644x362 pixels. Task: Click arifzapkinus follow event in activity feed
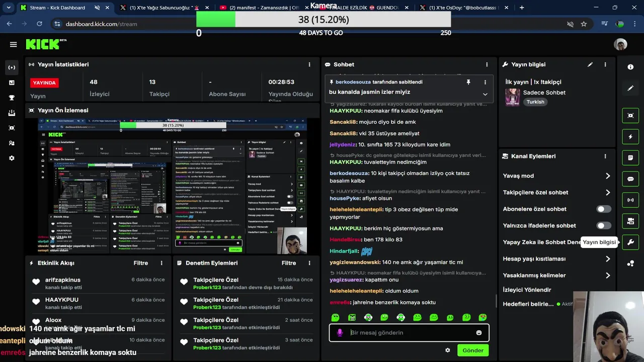coord(98,283)
